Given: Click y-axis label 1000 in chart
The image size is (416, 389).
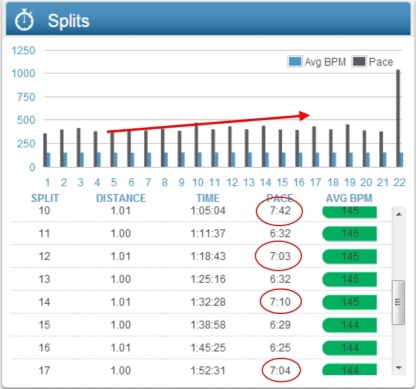Looking at the screenshot, I should point(24,73).
